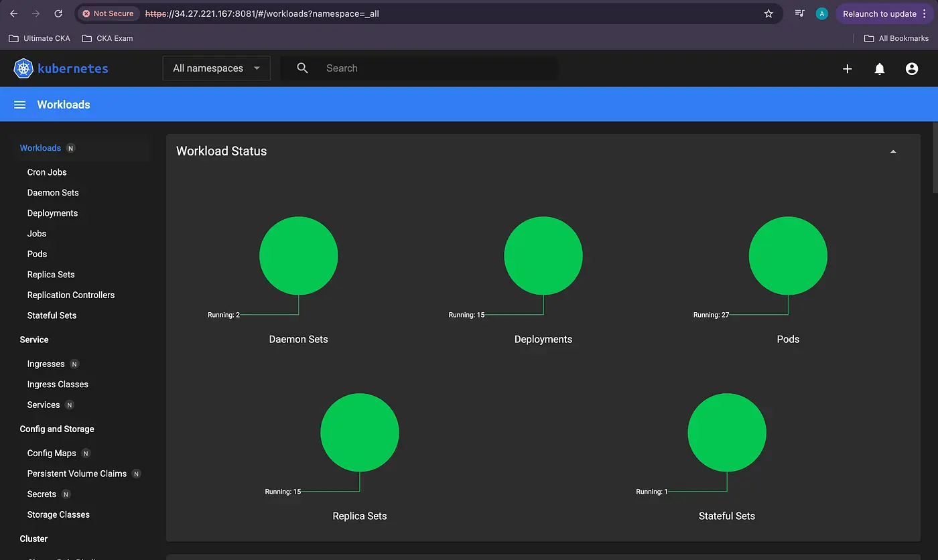
Task: Open the Ultimate CKA bookmark folder
Action: tap(40, 38)
